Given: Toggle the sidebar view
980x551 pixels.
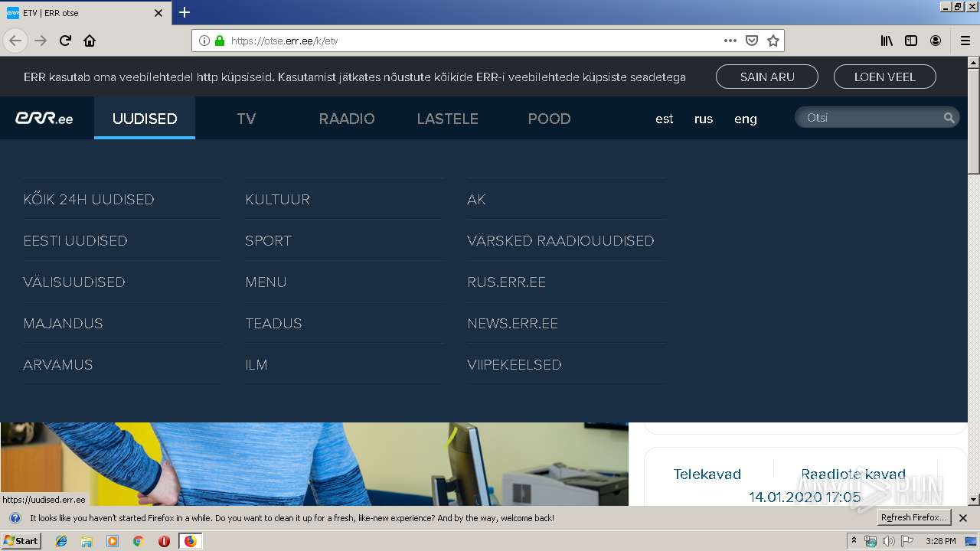Looking at the screenshot, I should (x=911, y=41).
